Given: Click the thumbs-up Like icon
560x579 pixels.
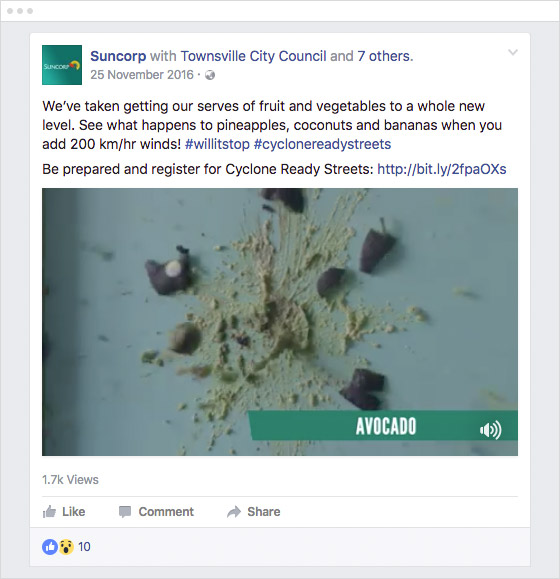Looking at the screenshot, I should 49,511.
